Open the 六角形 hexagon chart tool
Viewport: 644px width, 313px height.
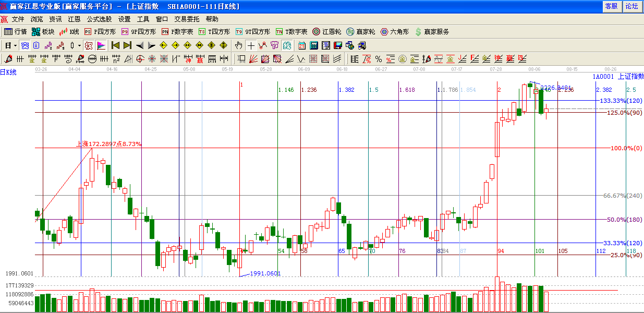[395, 32]
